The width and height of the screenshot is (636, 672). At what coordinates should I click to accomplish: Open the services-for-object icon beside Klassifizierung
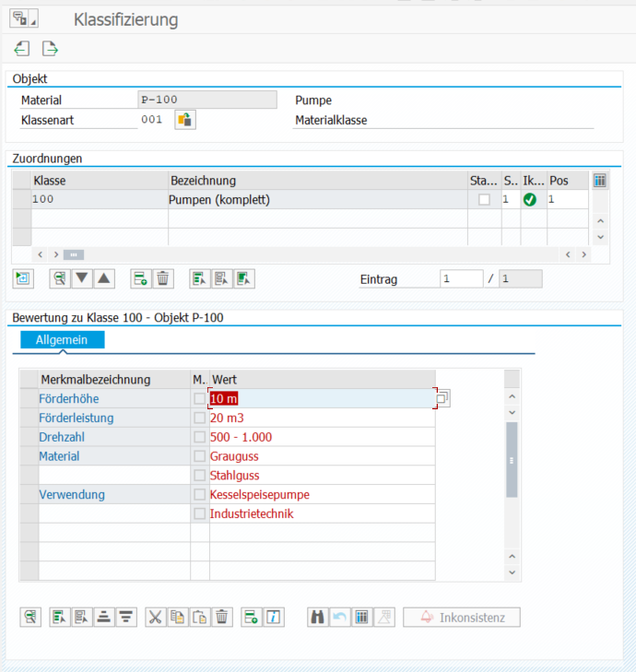(24, 18)
